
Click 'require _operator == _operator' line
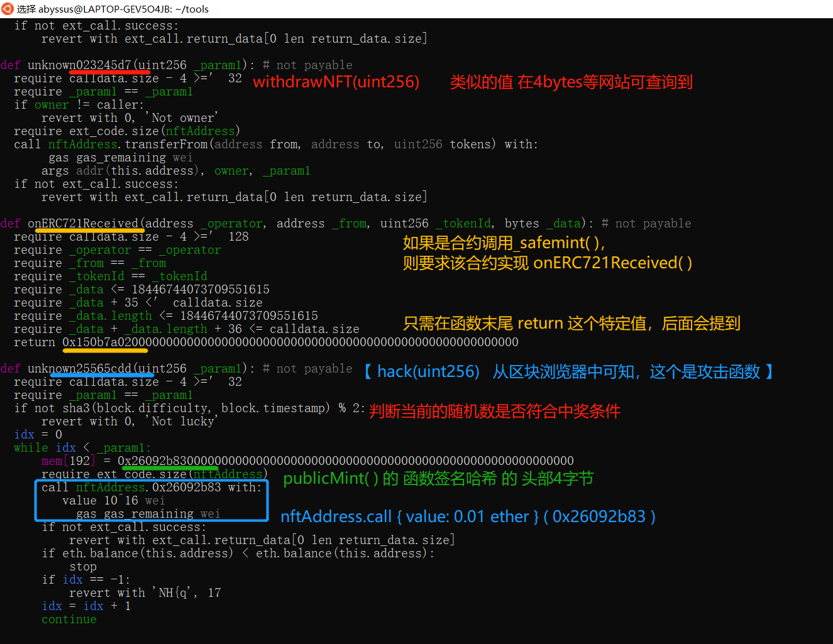click(x=118, y=250)
